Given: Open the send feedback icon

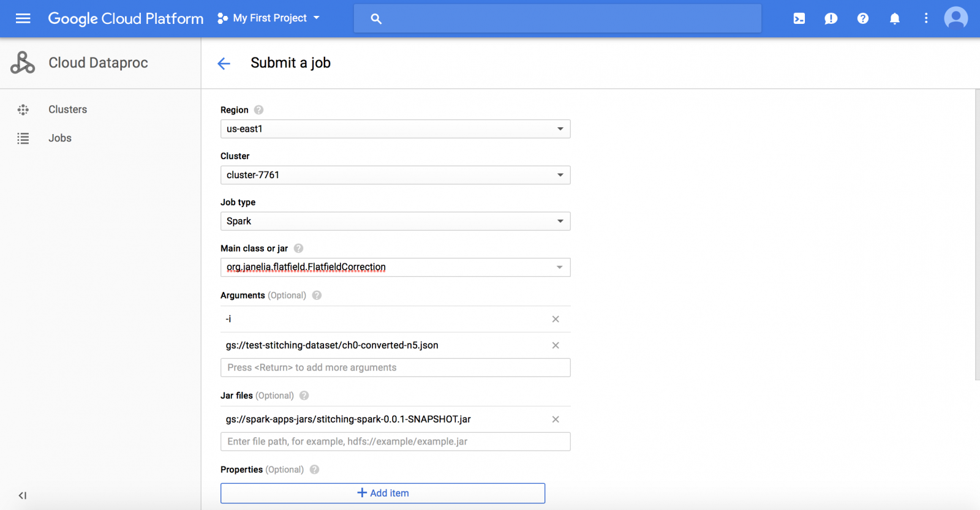Looking at the screenshot, I should coord(831,18).
